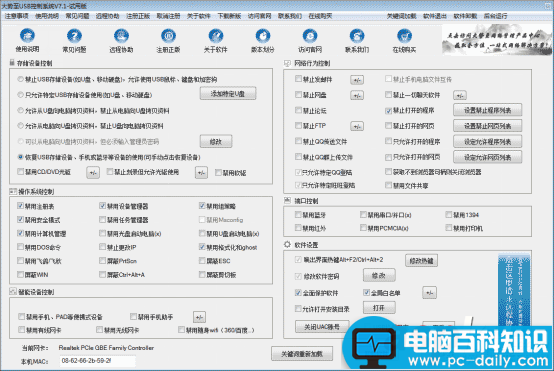Expand +/- next to 禁用CD/DVD光驱
Viewport: 554px width, 371px height.
(x=93, y=172)
